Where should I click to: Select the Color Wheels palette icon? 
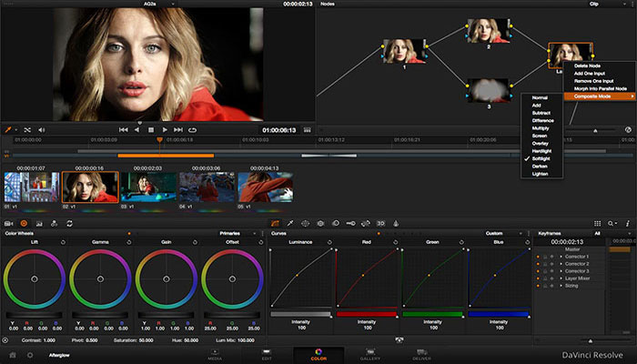pos(24,224)
